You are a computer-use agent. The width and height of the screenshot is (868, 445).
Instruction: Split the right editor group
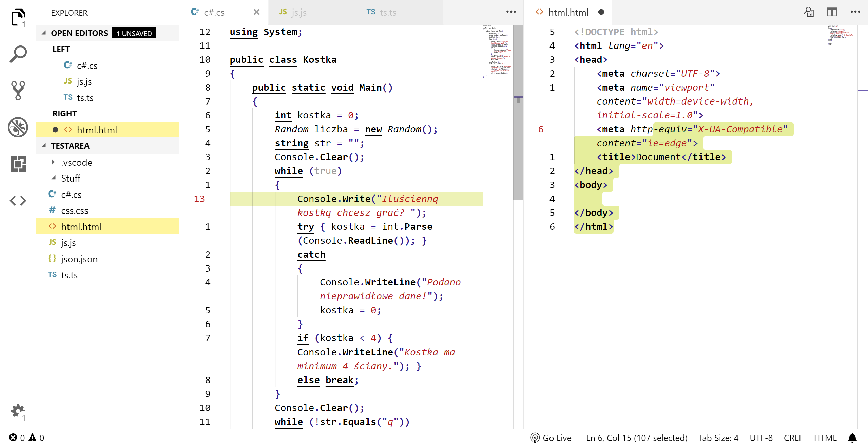point(832,12)
